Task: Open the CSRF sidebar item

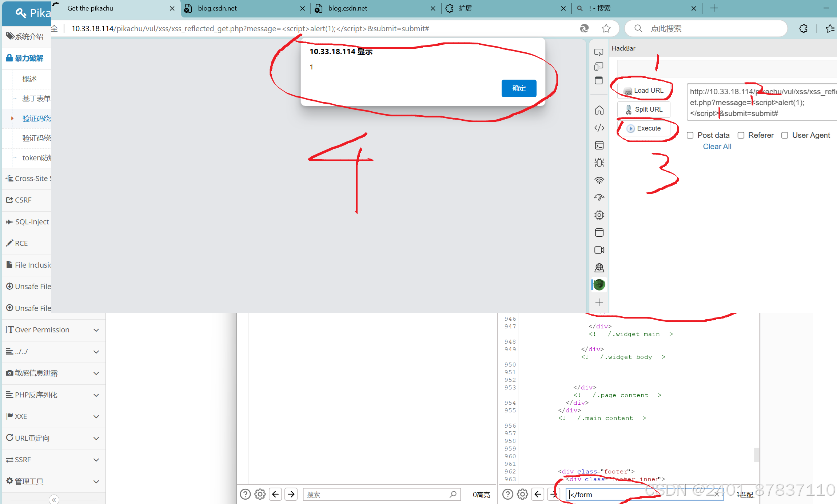Action: click(x=27, y=200)
